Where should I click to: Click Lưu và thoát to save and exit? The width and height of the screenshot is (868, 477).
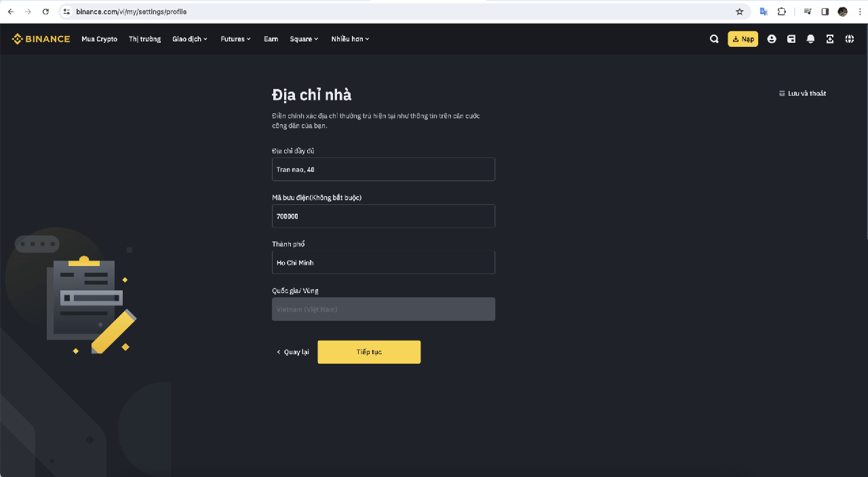803,94
